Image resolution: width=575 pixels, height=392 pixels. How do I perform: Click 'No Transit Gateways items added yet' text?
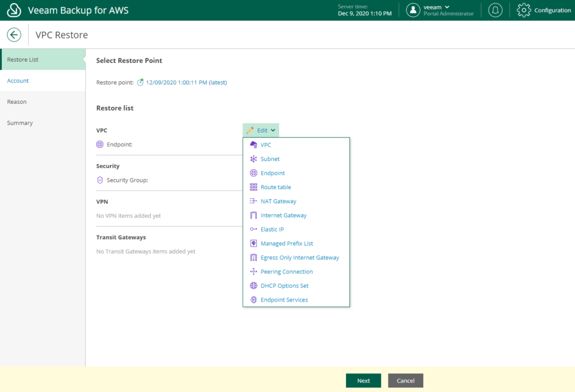(145, 251)
